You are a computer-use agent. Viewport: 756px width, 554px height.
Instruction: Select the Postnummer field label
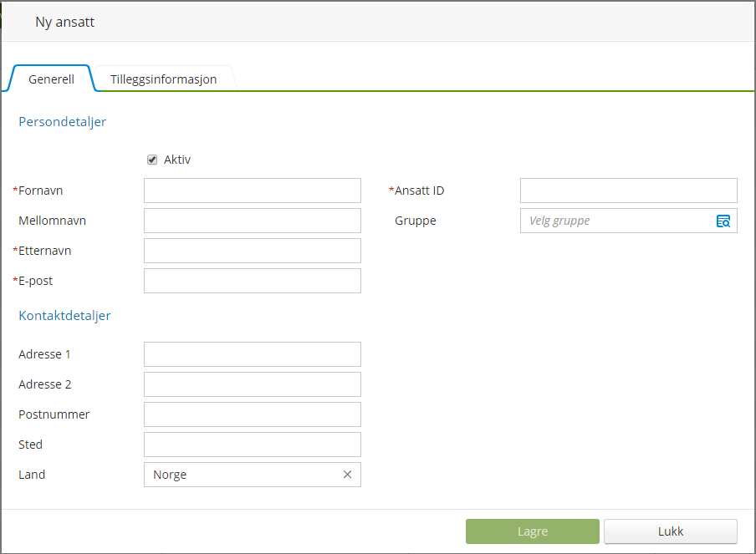pos(54,414)
